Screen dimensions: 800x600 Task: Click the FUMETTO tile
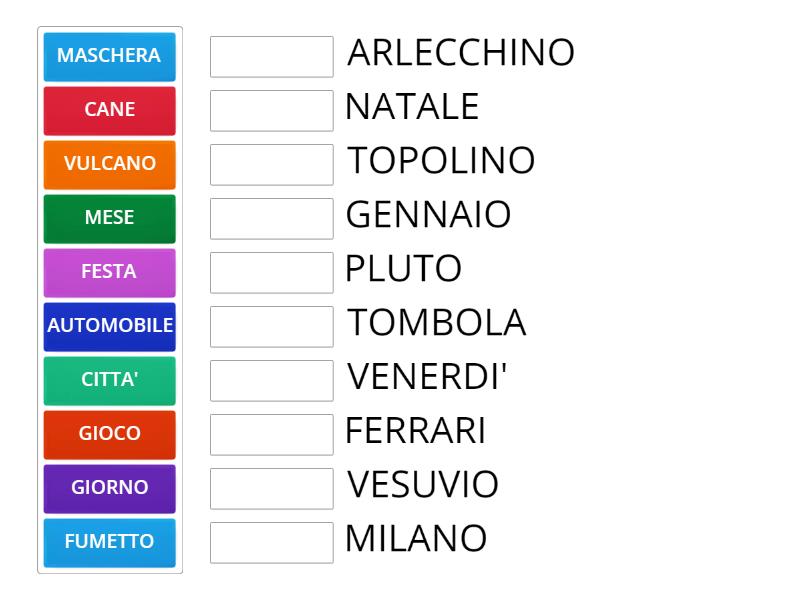(109, 542)
